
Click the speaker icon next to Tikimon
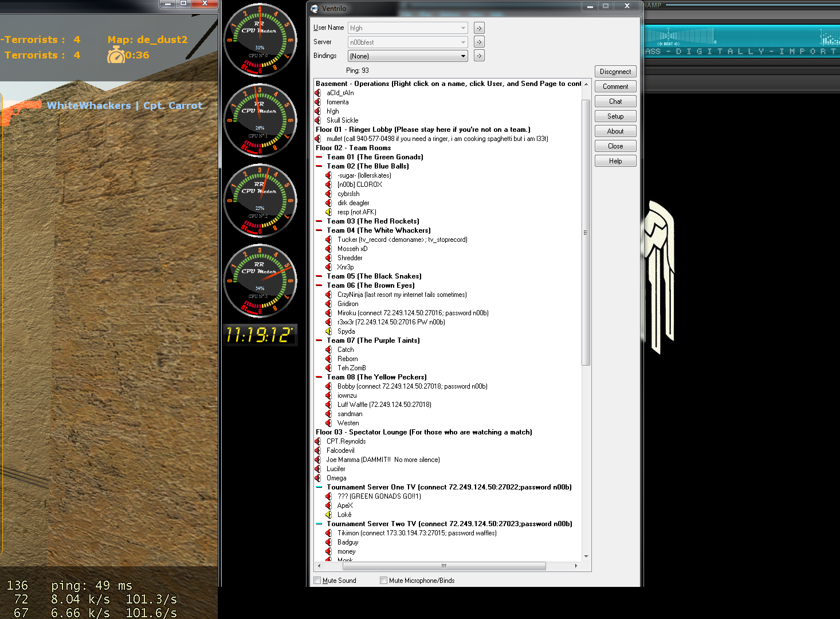coord(329,533)
